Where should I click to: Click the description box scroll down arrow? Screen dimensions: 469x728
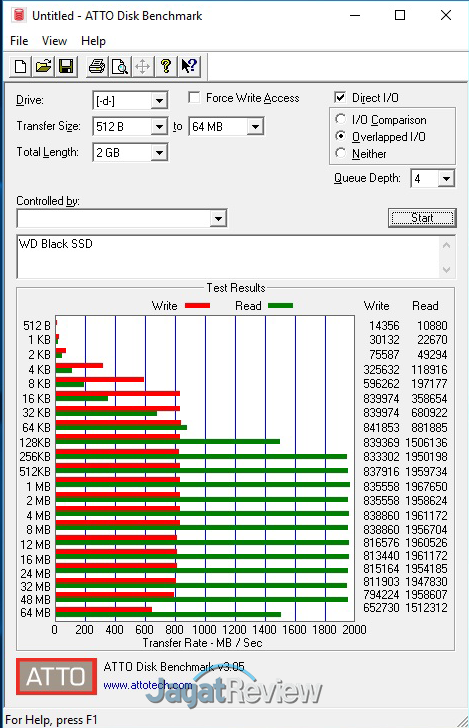(447, 269)
